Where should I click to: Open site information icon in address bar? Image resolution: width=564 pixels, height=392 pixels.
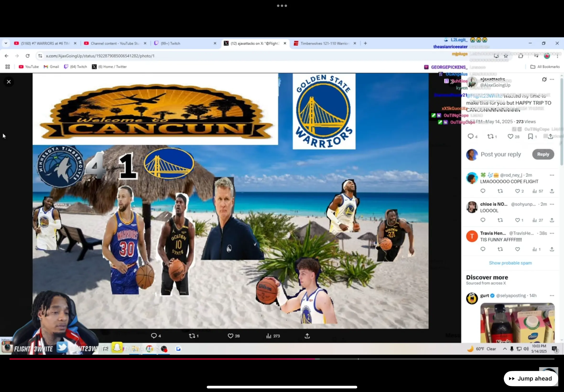40,56
